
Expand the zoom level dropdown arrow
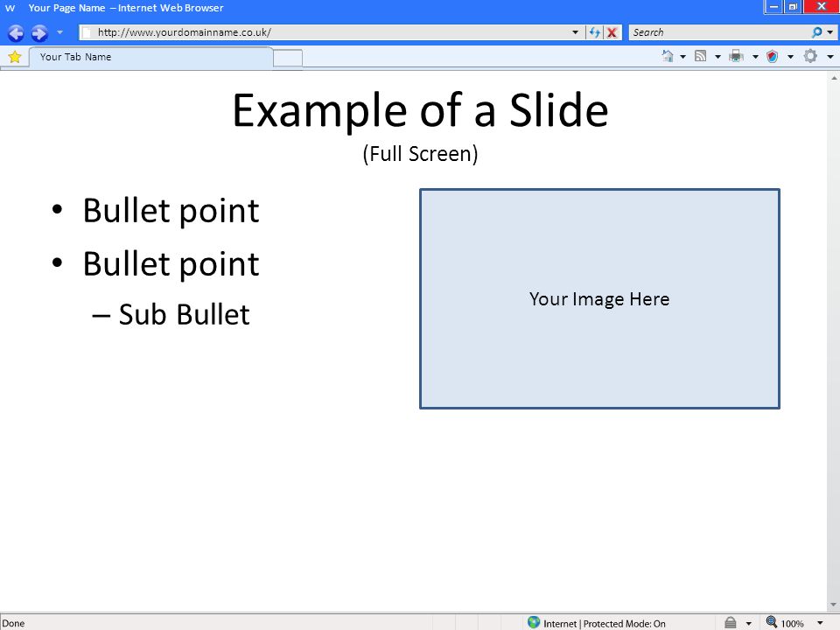820,623
